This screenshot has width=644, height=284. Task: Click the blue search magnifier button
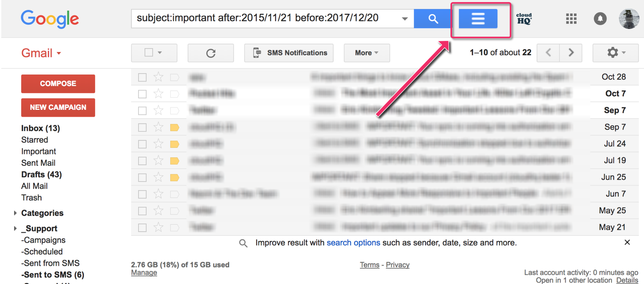(x=433, y=19)
